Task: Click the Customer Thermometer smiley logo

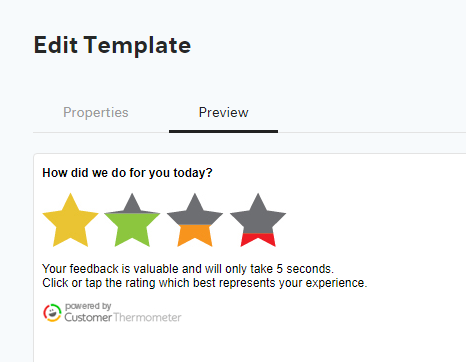Action: pyautogui.click(x=52, y=313)
